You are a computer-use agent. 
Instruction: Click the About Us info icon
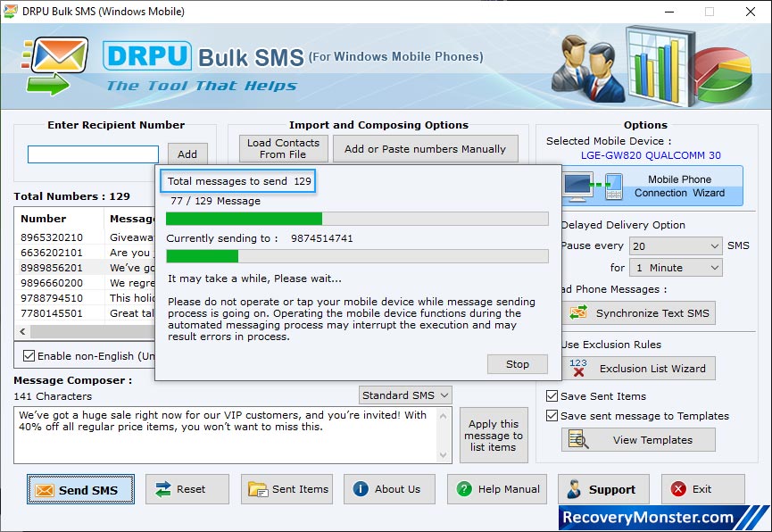pos(361,489)
